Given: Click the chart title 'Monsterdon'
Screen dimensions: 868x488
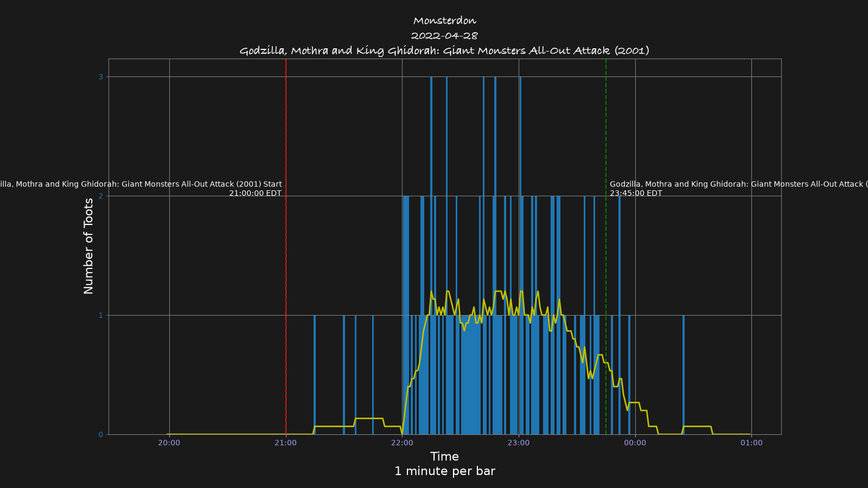Looking at the screenshot, I should (444, 21).
